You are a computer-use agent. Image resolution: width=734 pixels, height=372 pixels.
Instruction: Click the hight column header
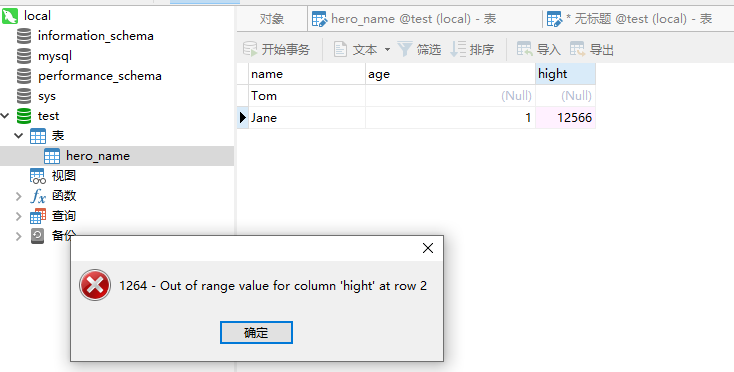click(565, 74)
